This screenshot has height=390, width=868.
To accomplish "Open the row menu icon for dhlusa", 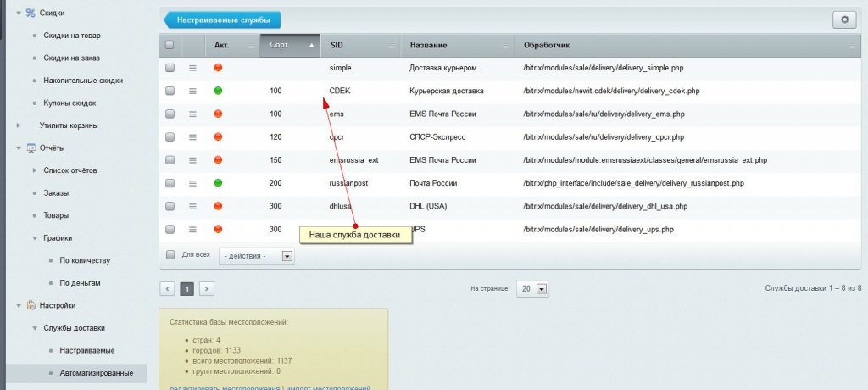I will (x=192, y=206).
